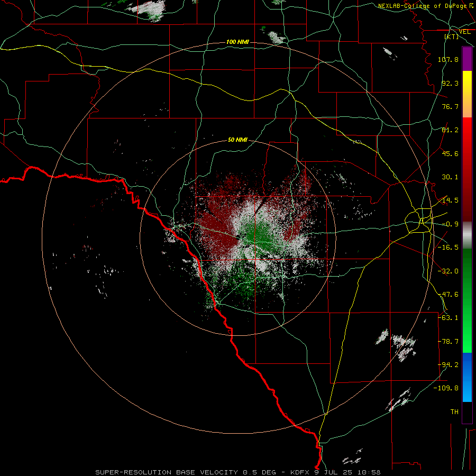
Task: Click the purple segment of the velocity color bar
Action: pyautogui.click(x=467, y=59)
